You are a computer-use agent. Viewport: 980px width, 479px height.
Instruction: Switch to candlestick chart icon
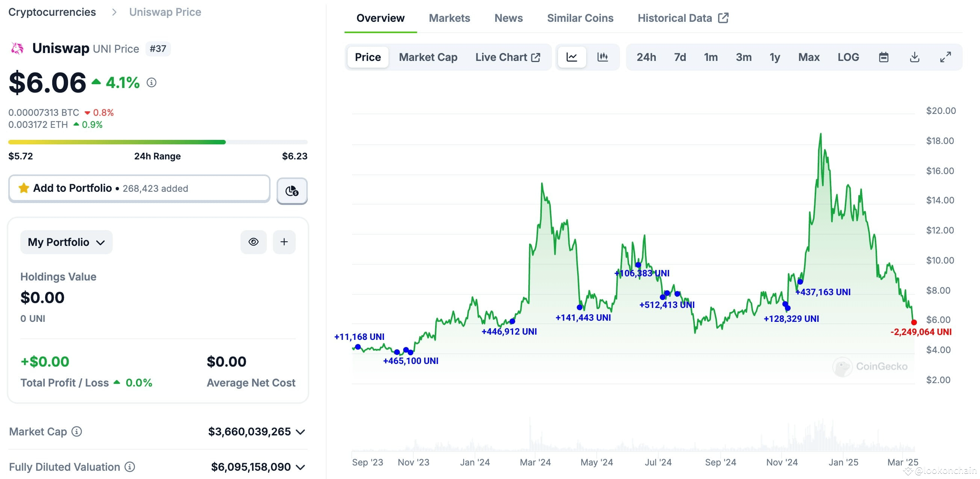[602, 57]
